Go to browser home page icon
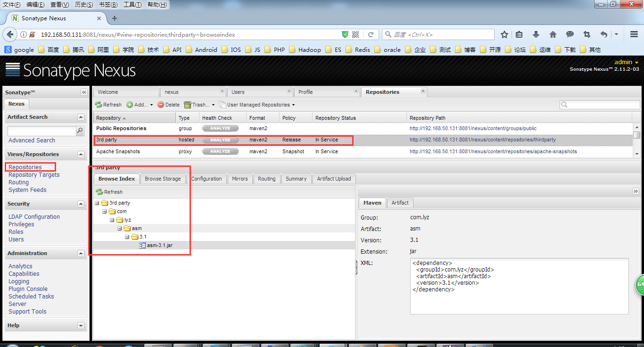 [553, 34]
